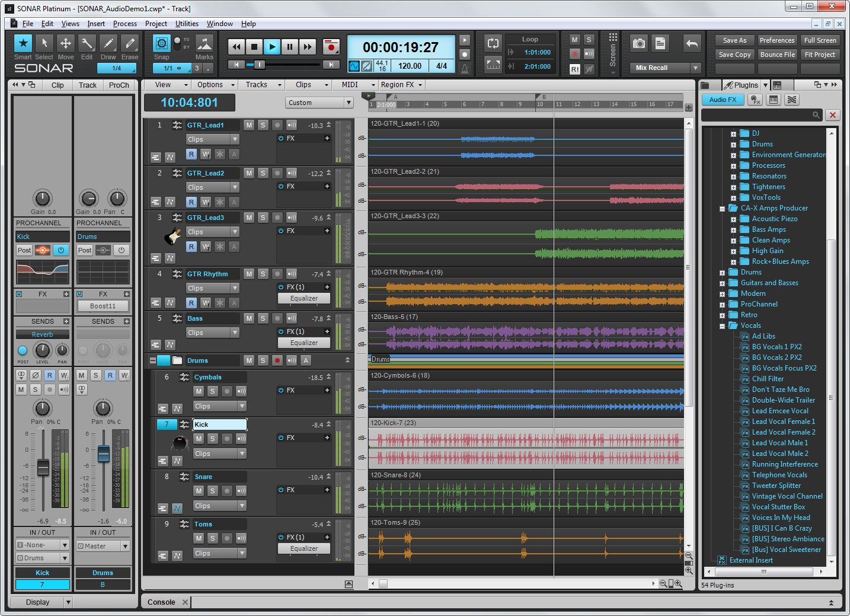Expand the Drums plugin folder
This screenshot has width=850, height=616.
click(x=722, y=273)
